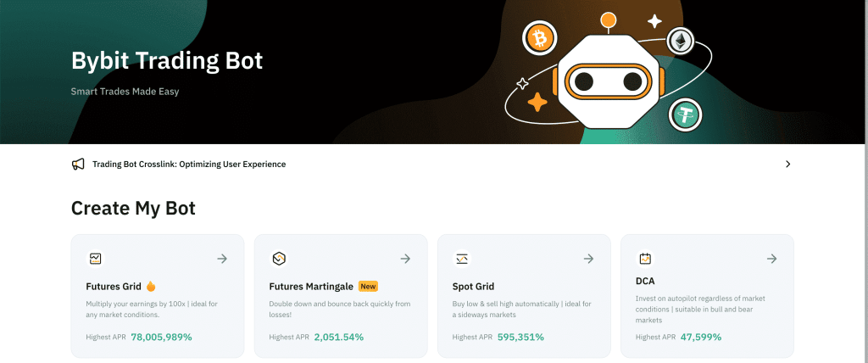This screenshot has width=868, height=363.
Task: Click the New badge on Futures Martingale
Action: 368,287
